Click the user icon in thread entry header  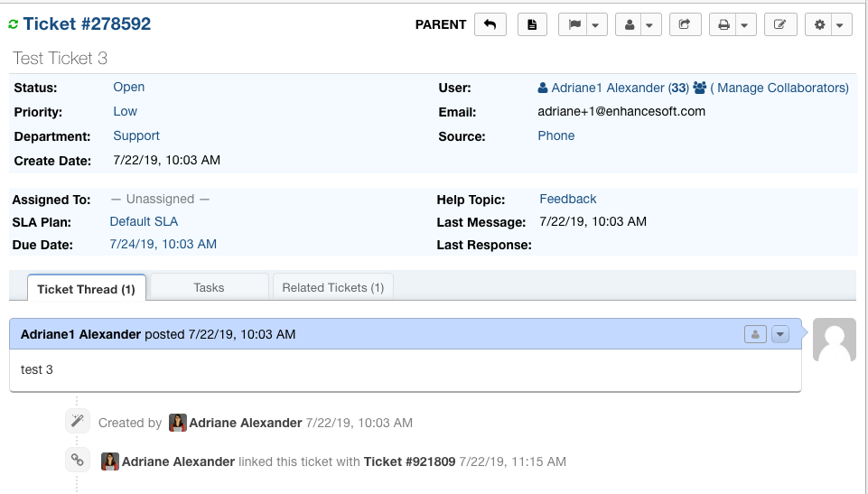pos(755,334)
